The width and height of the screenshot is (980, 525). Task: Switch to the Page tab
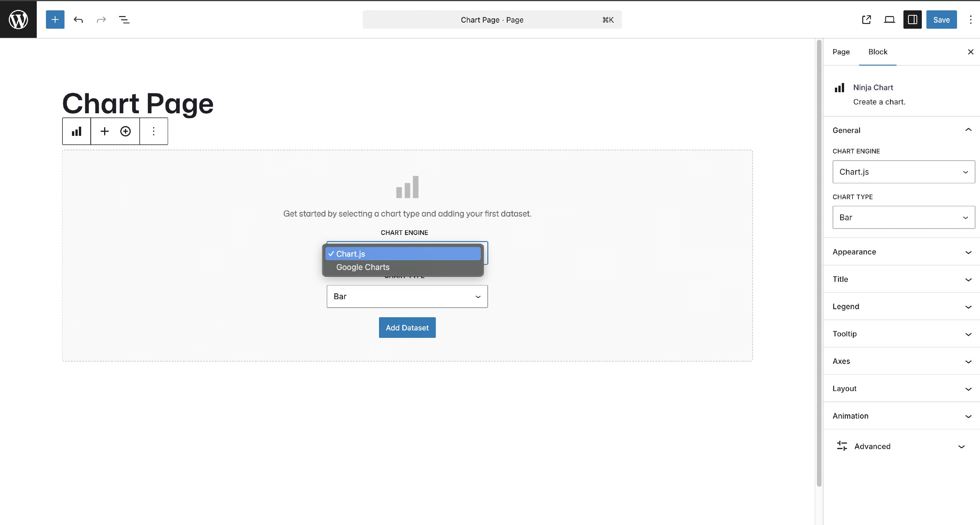tap(841, 52)
